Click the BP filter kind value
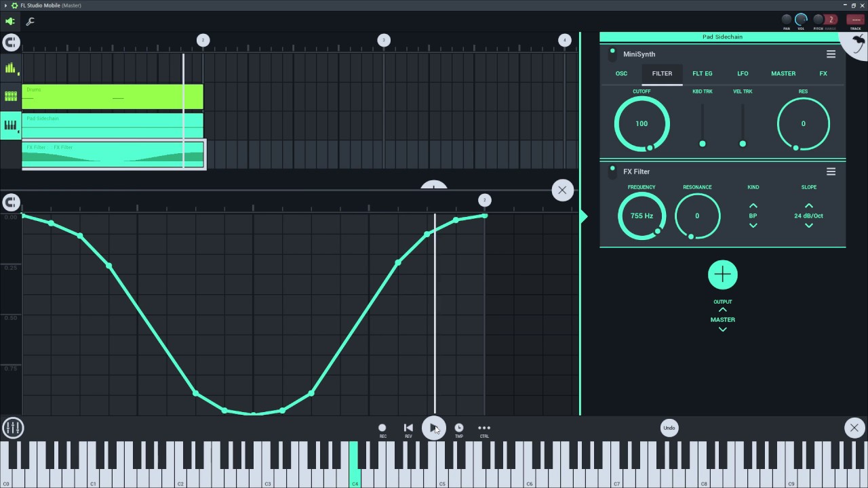This screenshot has height=488, width=868. coord(753,216)
